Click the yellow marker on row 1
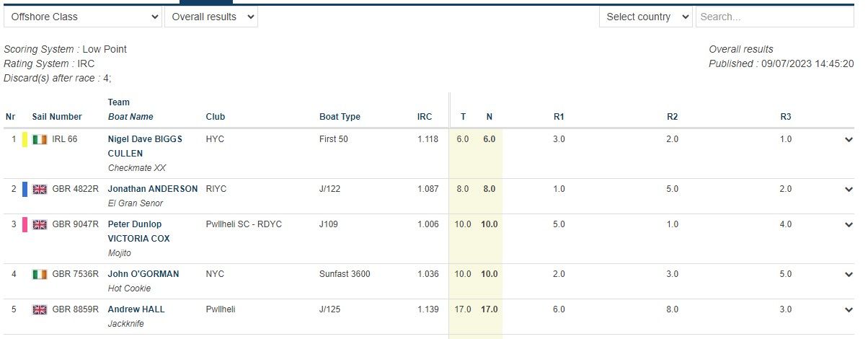 [x=25, y=139]
